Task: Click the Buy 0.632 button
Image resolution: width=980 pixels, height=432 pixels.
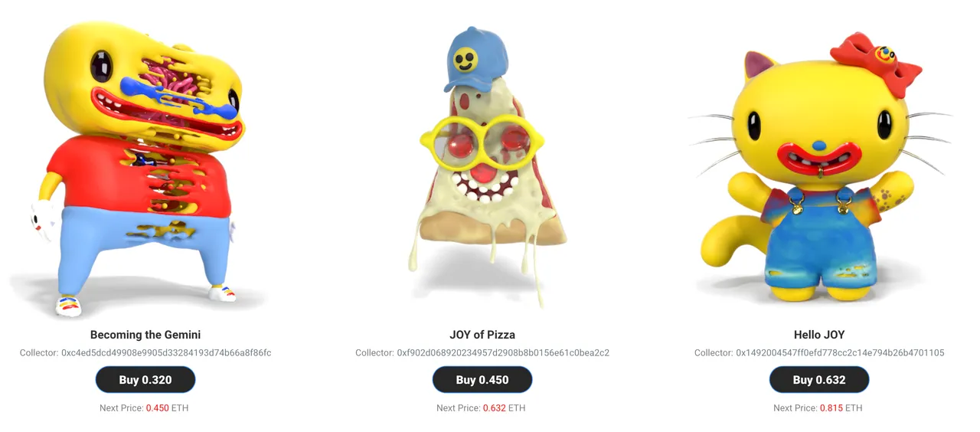Action: click(819, 380)
